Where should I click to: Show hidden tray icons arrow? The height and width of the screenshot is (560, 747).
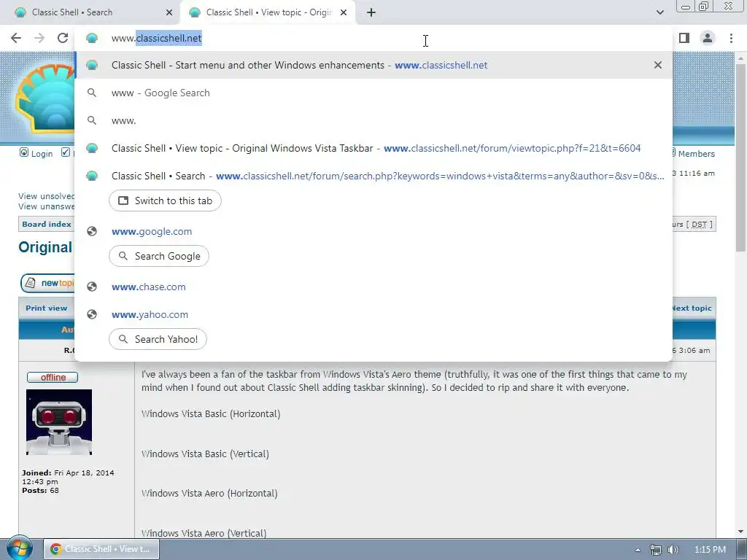pyautogui.click(x=638, y=550)
